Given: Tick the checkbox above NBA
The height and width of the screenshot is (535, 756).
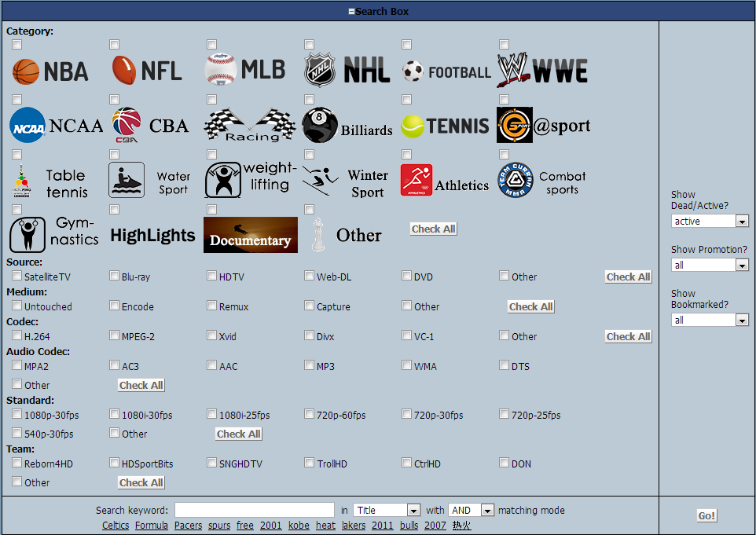Looking at the screenshot, I should [17, 44].
